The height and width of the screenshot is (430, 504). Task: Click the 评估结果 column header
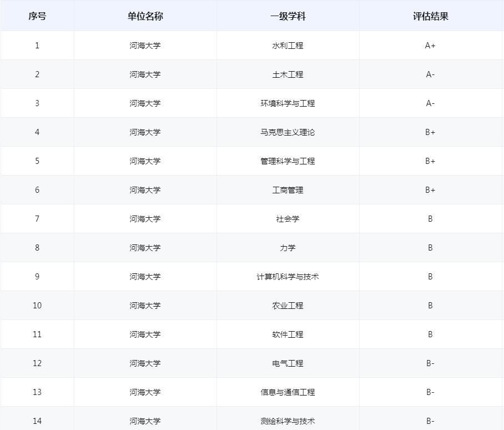pyautogui.click(x=430, y=16)
